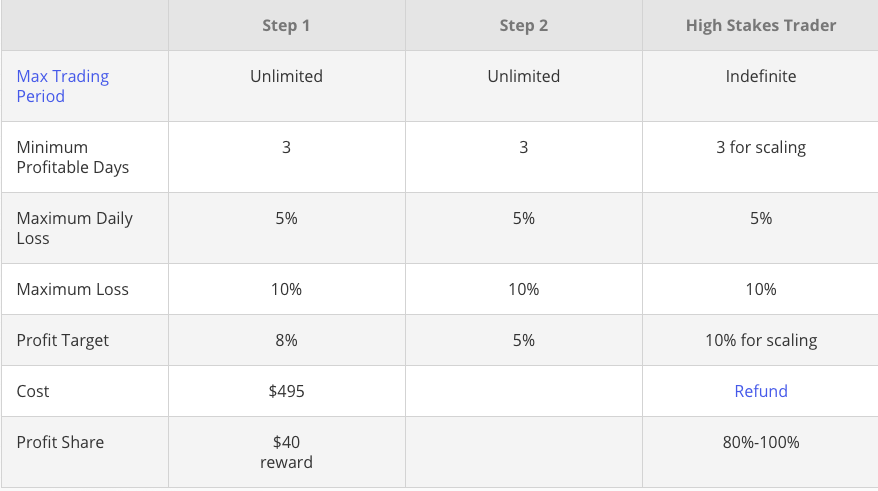Click Unlimited under Step 1

(286, 76)
